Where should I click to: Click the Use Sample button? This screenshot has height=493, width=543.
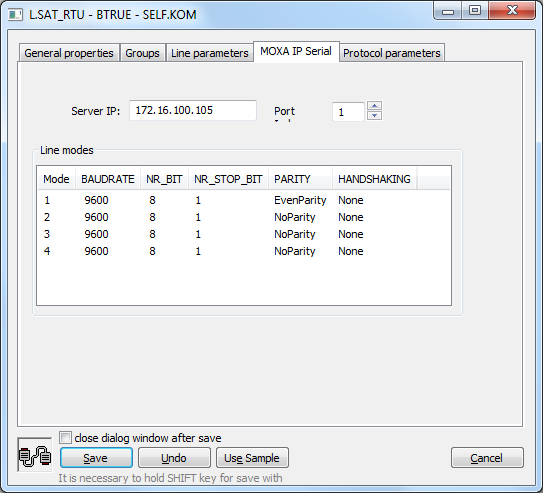(252, 458)
